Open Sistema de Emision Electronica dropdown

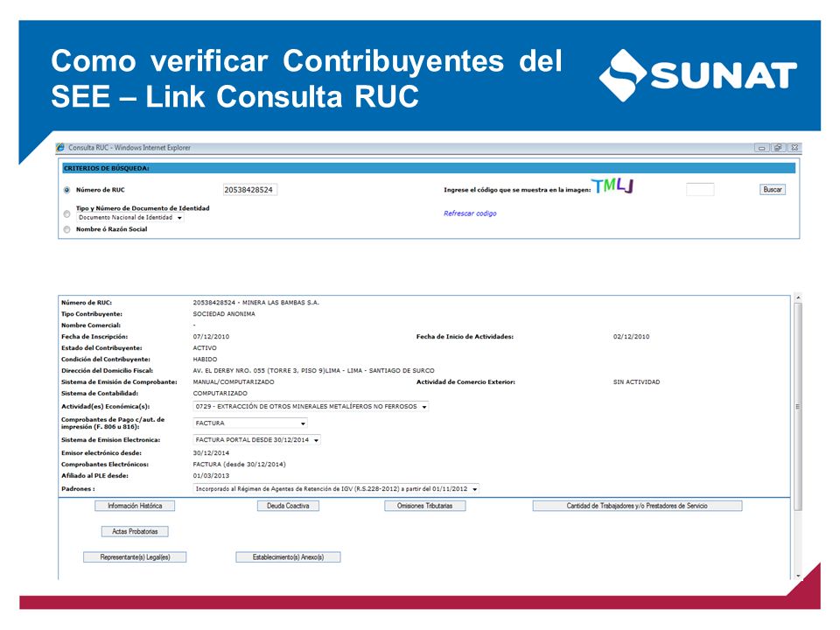256,440
